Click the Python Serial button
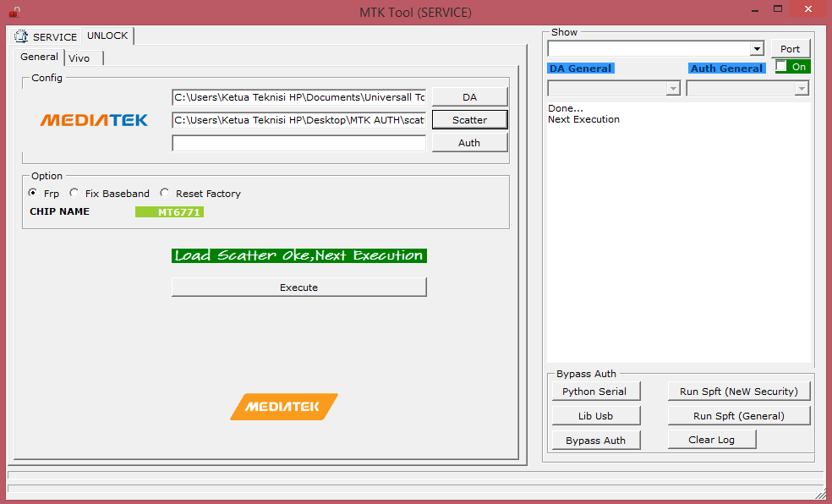 tap(596, 392)
